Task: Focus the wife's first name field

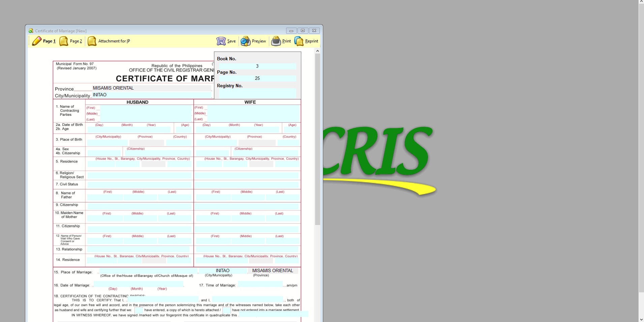Action: coord(253,108)
